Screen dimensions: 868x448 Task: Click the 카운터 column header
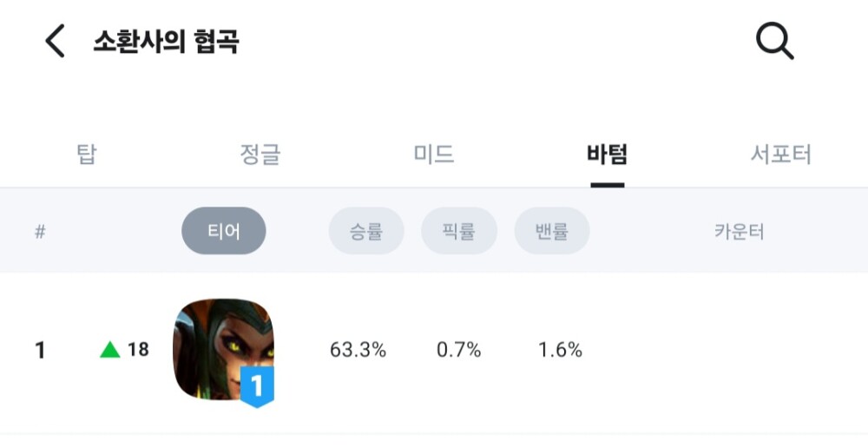tap(739, 232)
